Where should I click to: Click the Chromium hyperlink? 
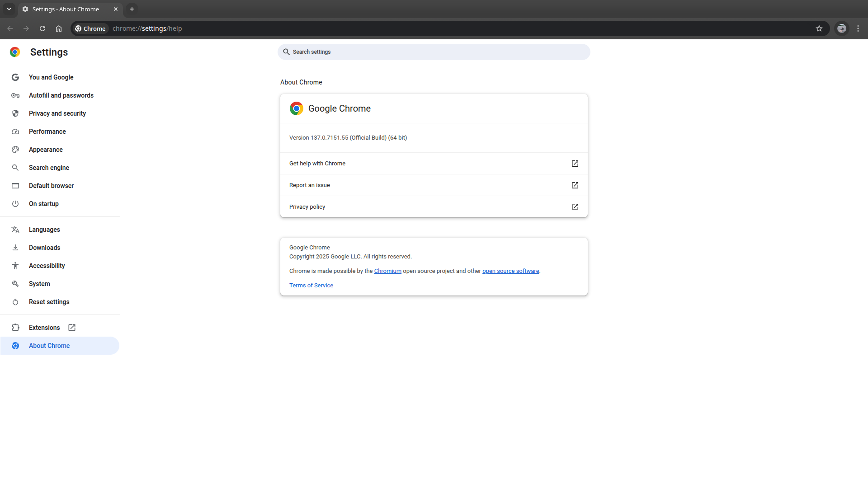[387, 271]
